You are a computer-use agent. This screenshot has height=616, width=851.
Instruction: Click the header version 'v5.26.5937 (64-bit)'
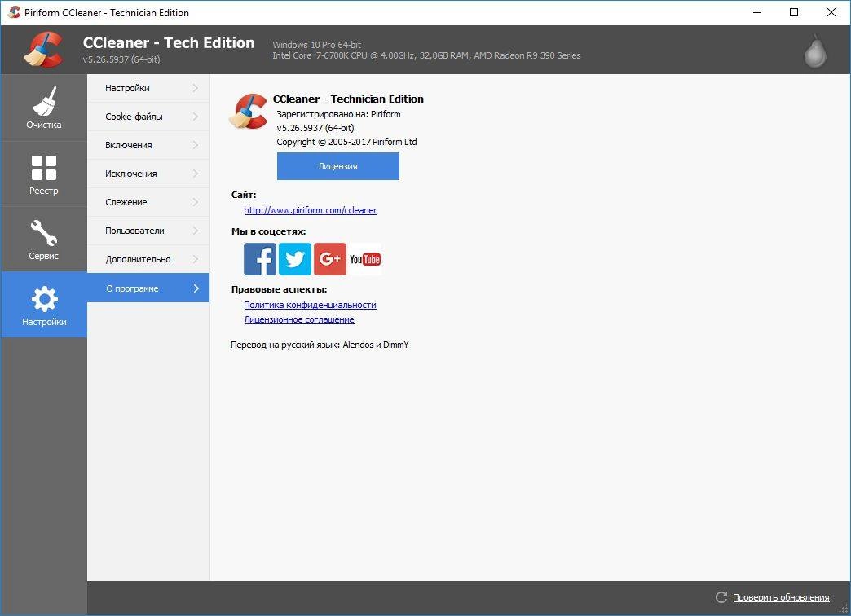pos(121,59)
